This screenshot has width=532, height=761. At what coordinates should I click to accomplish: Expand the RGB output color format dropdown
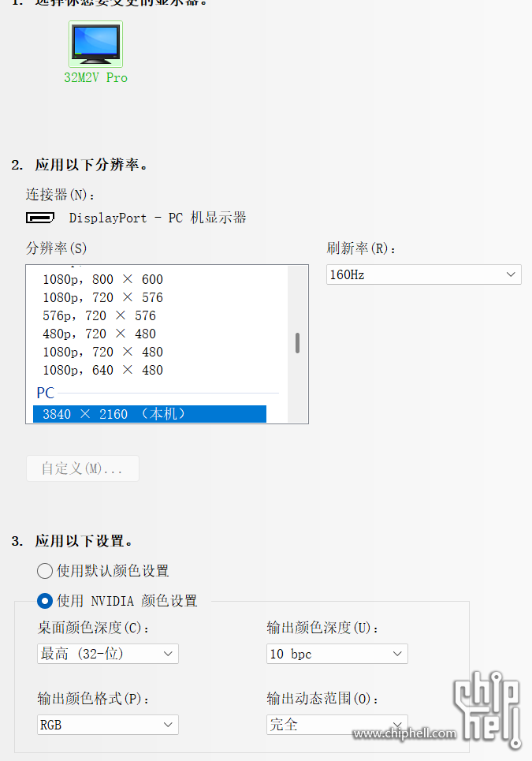(x=108, y=725)
